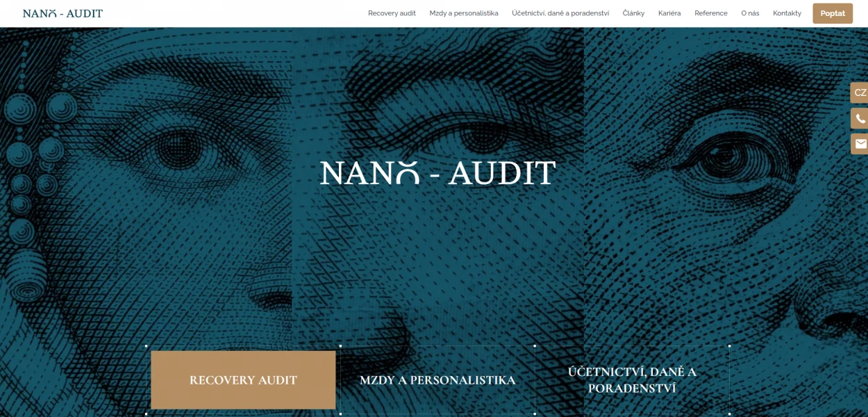The height and width of the screenshot is (417, 868).
Task: Open the phone contact side icon
Action: (x=860, y=118)
